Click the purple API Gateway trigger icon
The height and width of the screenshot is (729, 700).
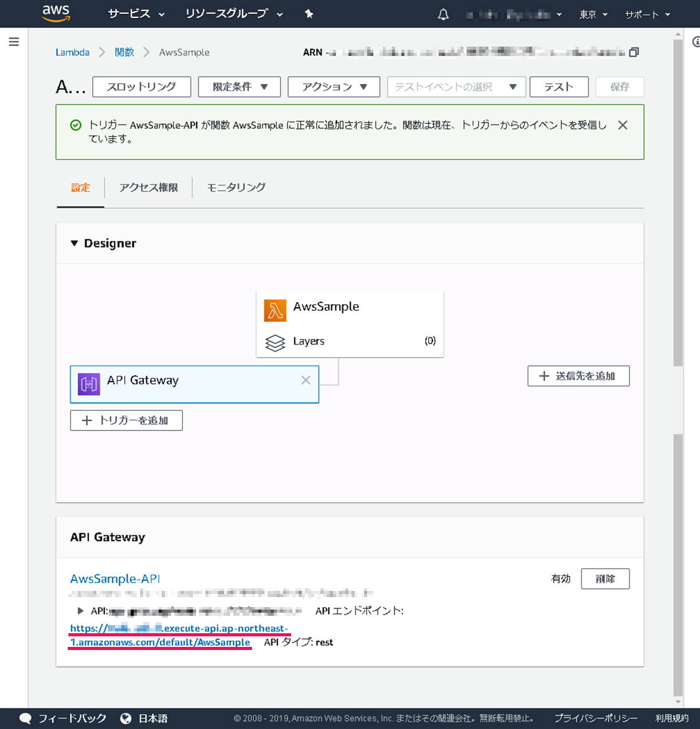[x=89, y=384]
